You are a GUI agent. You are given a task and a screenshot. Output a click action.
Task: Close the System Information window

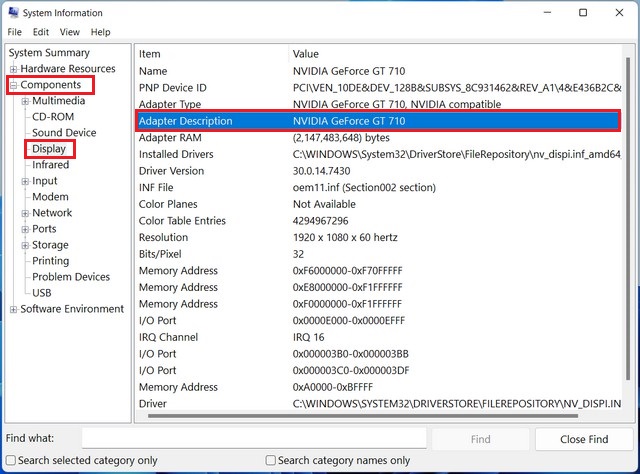(619, 13)
